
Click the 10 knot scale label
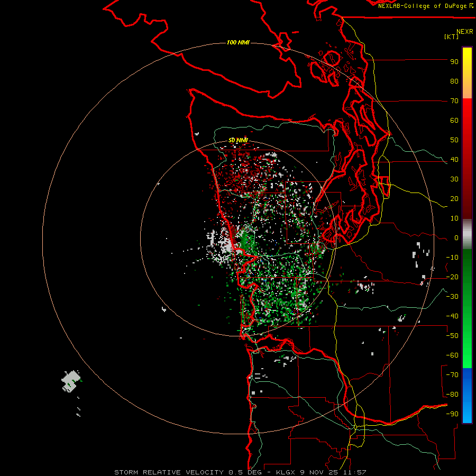454,218
